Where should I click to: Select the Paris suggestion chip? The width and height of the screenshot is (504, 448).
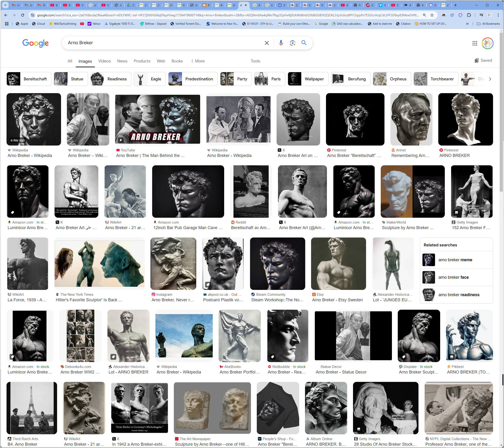[270, 79]
